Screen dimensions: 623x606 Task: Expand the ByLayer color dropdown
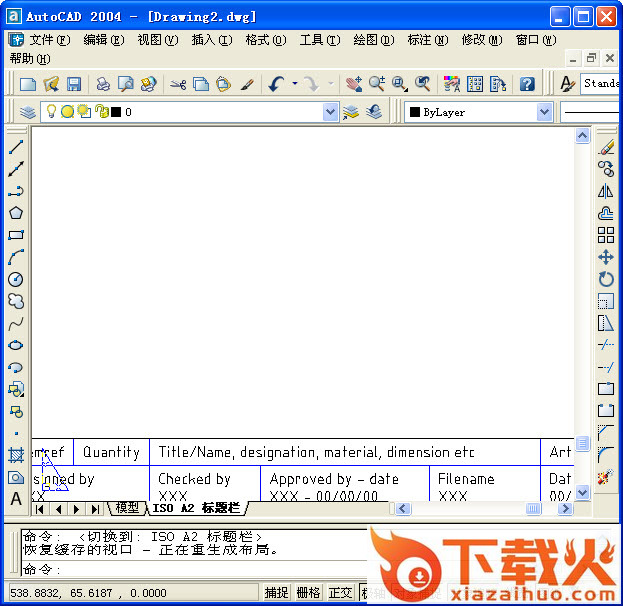pyautogui.click(x=544, y=112)
